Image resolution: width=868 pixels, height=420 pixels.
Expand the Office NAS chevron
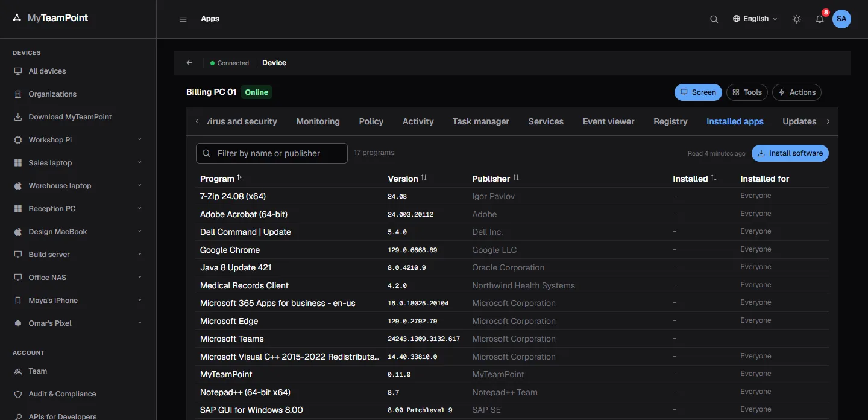(140, 277)
